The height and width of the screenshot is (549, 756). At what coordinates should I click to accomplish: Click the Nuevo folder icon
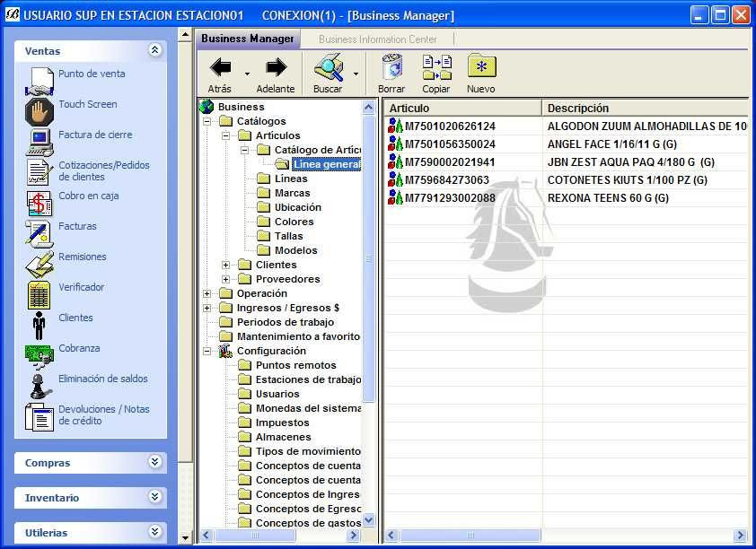[x=481, y=66]
